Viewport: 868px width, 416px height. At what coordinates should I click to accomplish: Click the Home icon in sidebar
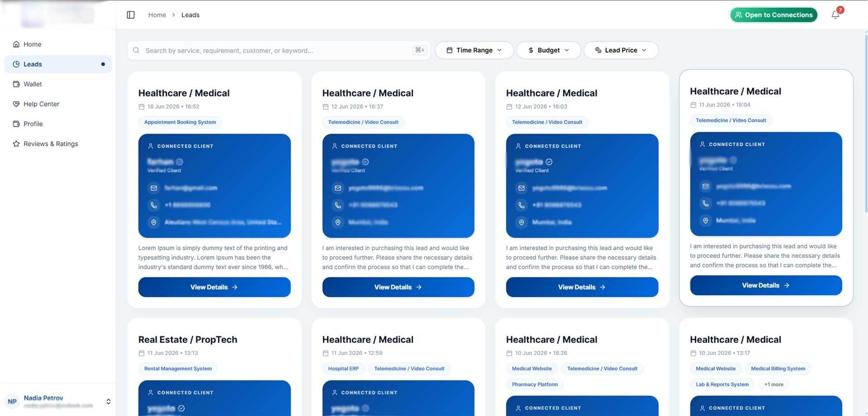point(16,44)
